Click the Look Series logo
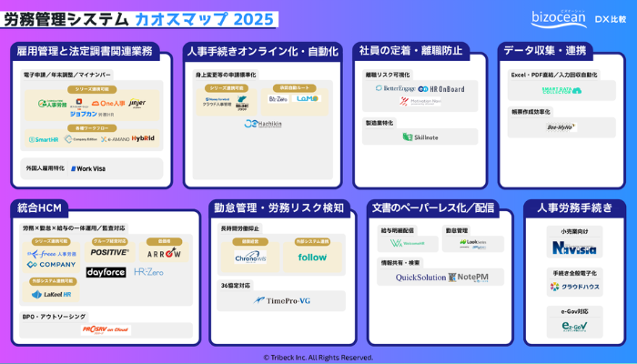The height and width of the screenshot is (364, 637). (x=473, y=244)
